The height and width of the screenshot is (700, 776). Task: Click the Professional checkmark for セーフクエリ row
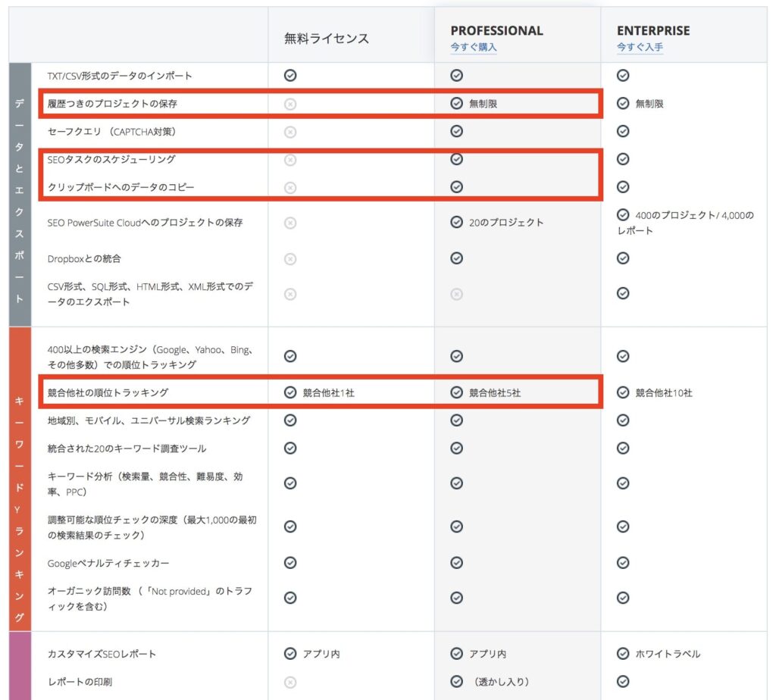457,131
